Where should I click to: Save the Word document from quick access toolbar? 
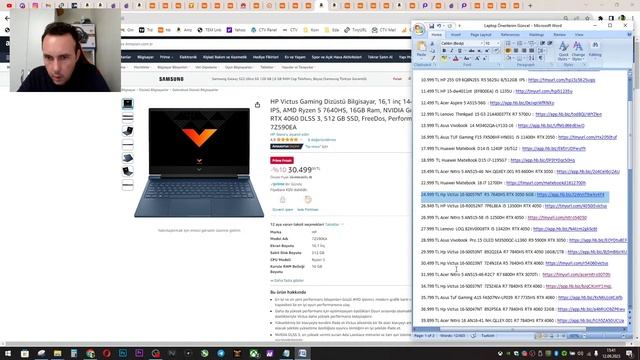431,26
